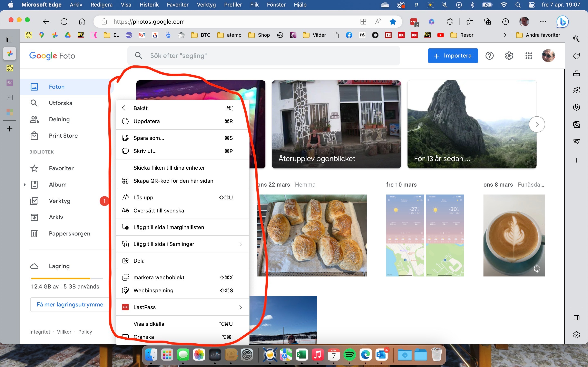Open the vertical tabs pane icon
This screenshot has height=367, width=588.
(x=9, y=39)
